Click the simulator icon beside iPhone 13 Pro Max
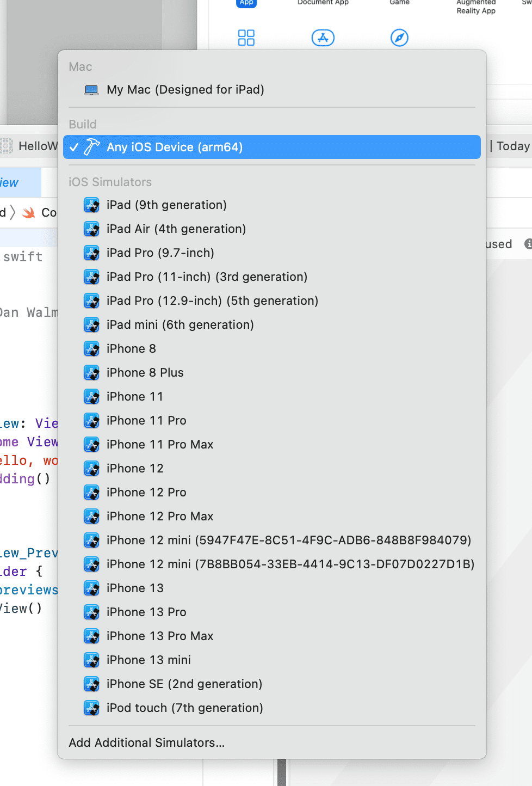 [91, 636]
